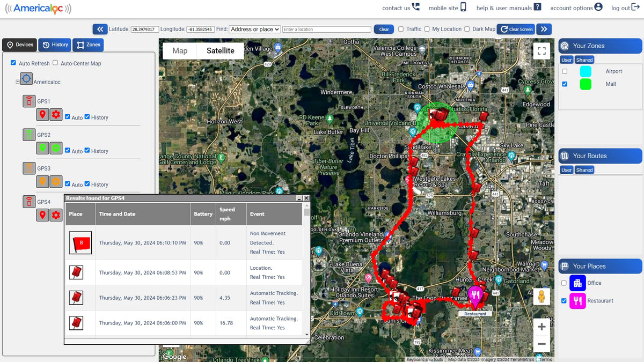Click the Enter a location field
The image size is (644, 362).
[x=326, y=29]
